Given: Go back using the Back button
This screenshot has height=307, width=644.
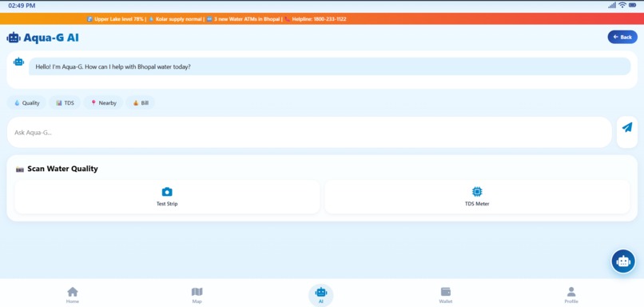Looking at the screenshot, I should click(622, 37).
